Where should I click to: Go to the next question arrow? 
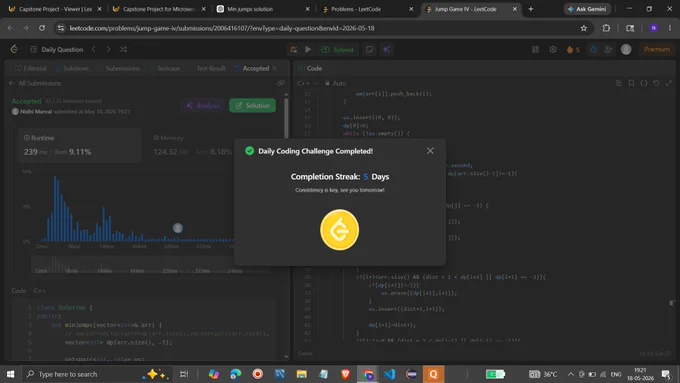[x=108, y=49]
